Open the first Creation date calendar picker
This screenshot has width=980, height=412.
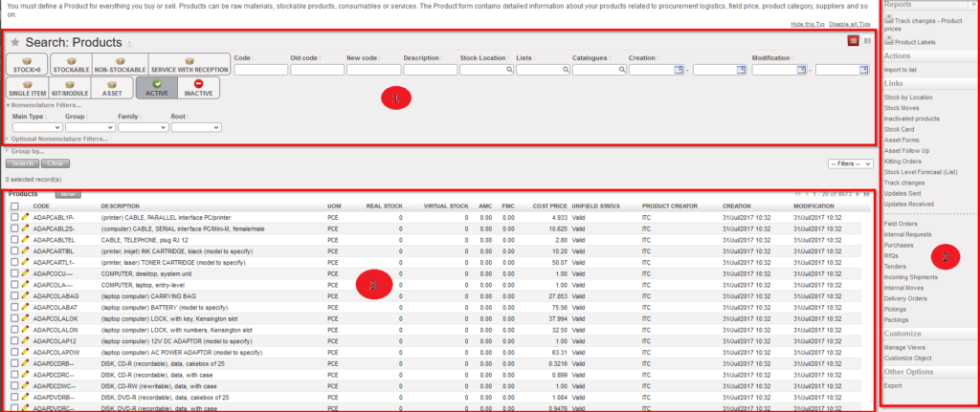(679, 70)
